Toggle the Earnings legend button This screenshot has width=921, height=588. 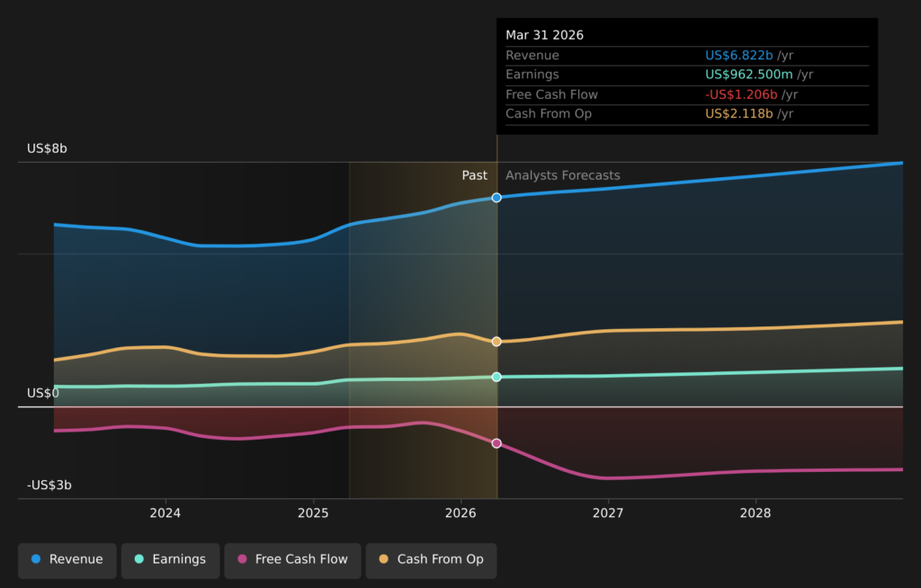point(170,560)
